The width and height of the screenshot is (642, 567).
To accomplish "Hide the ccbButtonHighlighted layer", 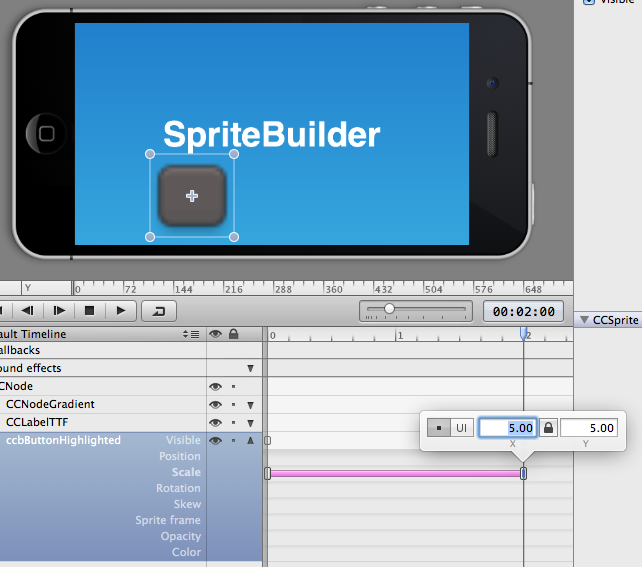I will [x=215, y=440].
